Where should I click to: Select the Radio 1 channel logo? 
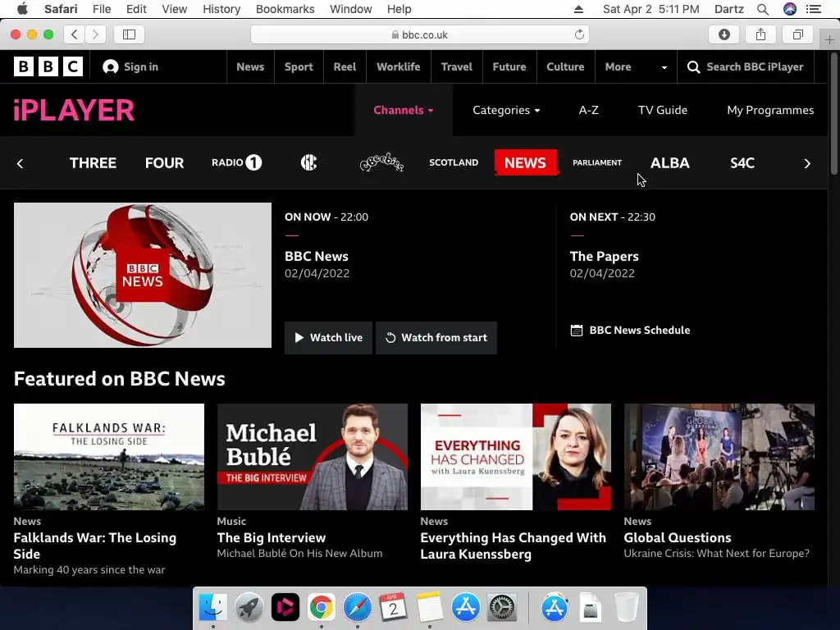point(237,162)
